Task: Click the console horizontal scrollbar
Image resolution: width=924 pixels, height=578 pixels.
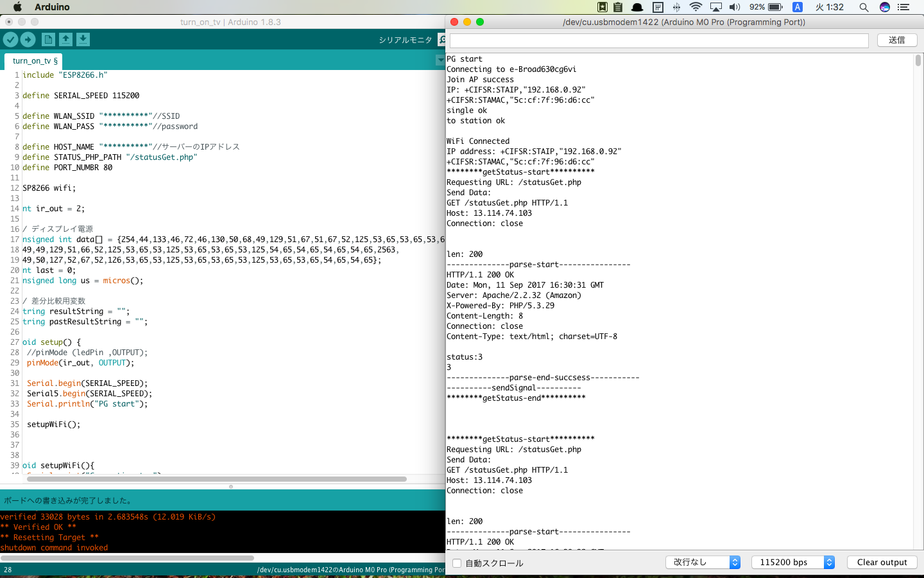Action: 127,558
